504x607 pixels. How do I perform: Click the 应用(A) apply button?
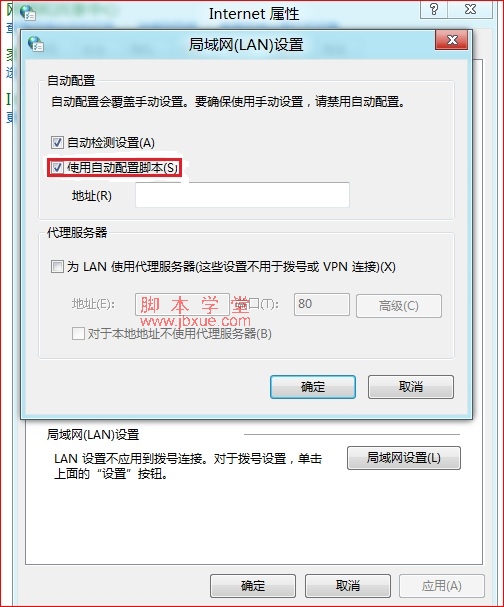(442, 586)
